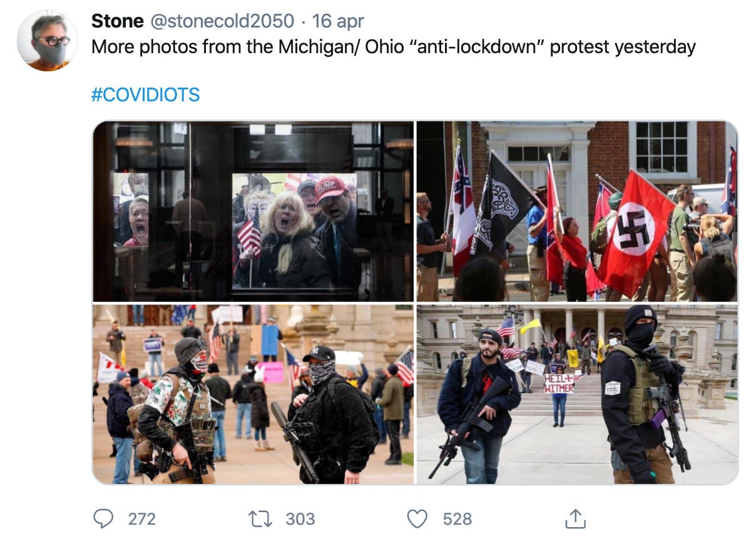View the 272 replies count
The height and width of the screenshot is (549, 756).
pos(142,519)
